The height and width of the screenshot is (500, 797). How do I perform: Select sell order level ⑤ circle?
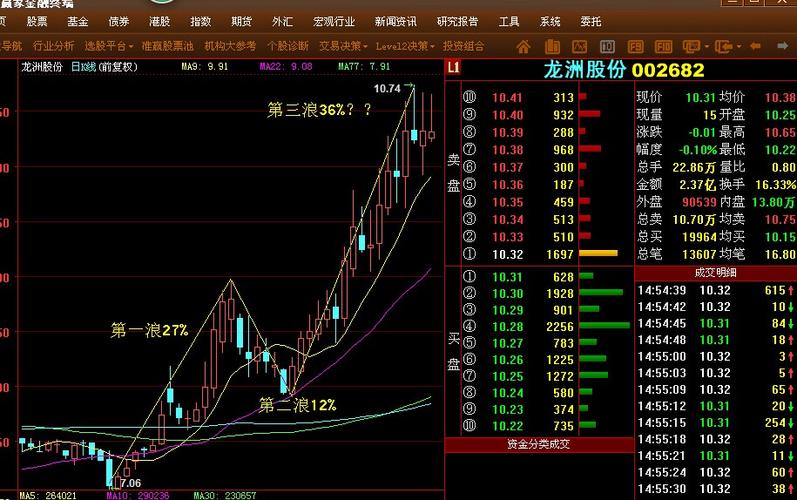pos(469,184)
